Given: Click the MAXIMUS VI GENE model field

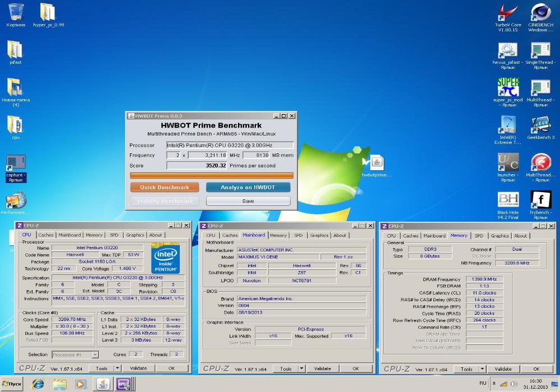Looking at the screenshot, I should pyautogui.click(x=278, y=257).
